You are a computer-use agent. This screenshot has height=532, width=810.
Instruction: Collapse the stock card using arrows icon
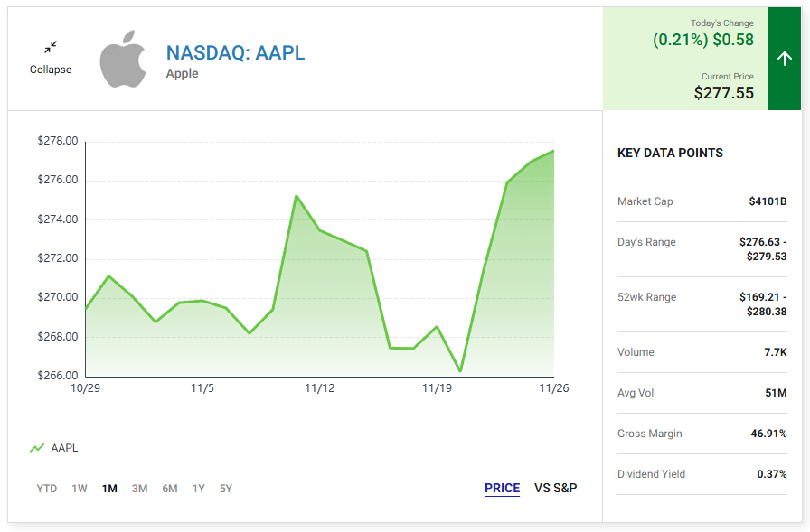point(51,48)
